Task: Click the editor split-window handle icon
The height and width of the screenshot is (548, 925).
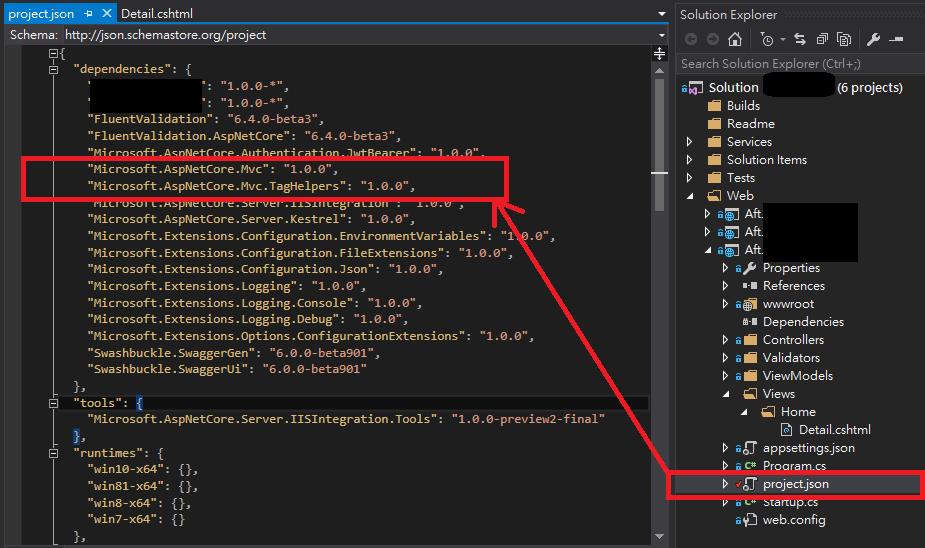Action: pyautogui.click(x=660, y=54)
